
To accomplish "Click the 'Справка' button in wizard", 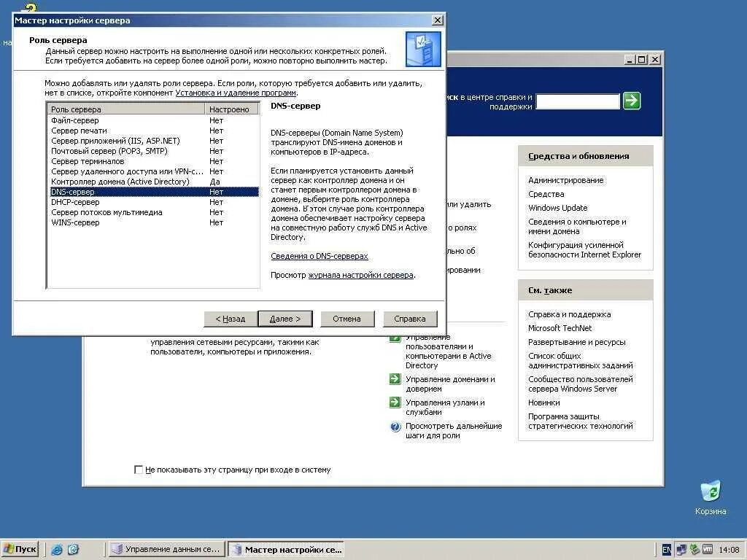I will [410, 319].
